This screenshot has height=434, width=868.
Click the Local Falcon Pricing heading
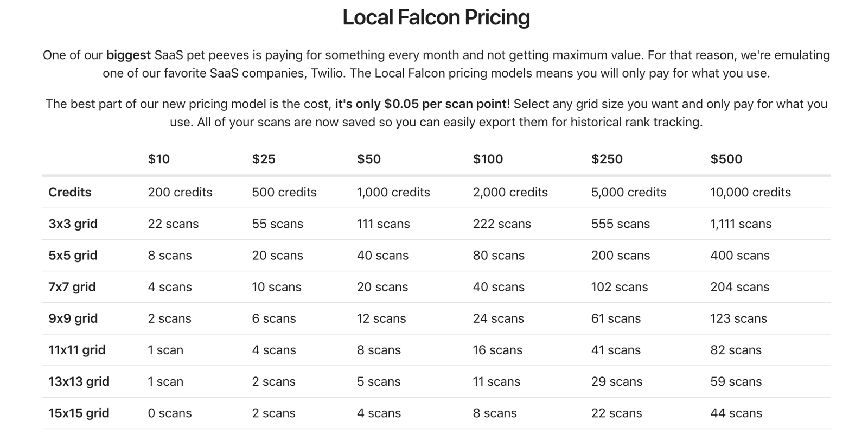(x=436, y=17)
